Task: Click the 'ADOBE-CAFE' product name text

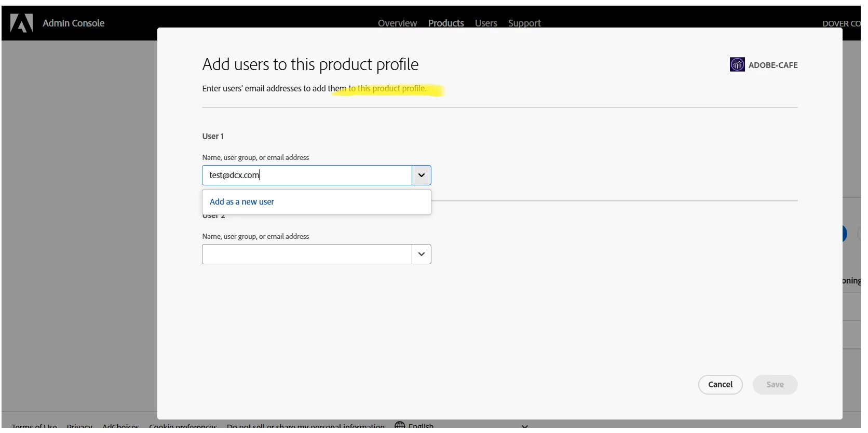Action: point(773,65)
